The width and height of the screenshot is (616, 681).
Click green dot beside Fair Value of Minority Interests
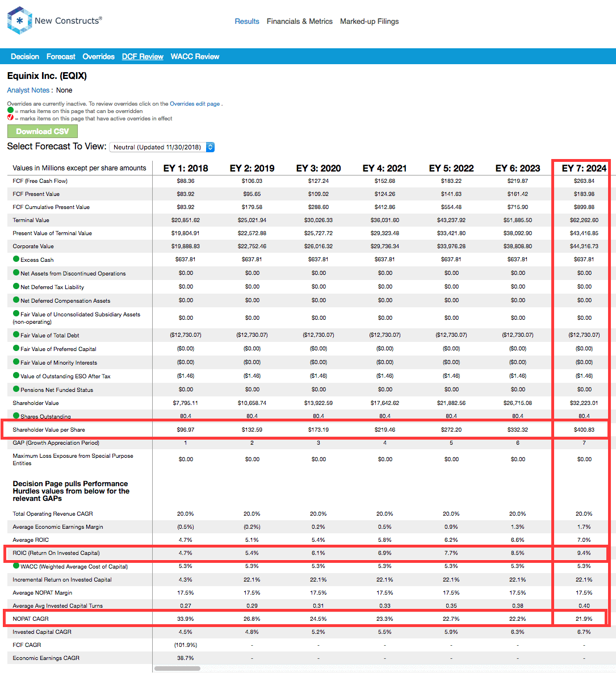(16, 362)
